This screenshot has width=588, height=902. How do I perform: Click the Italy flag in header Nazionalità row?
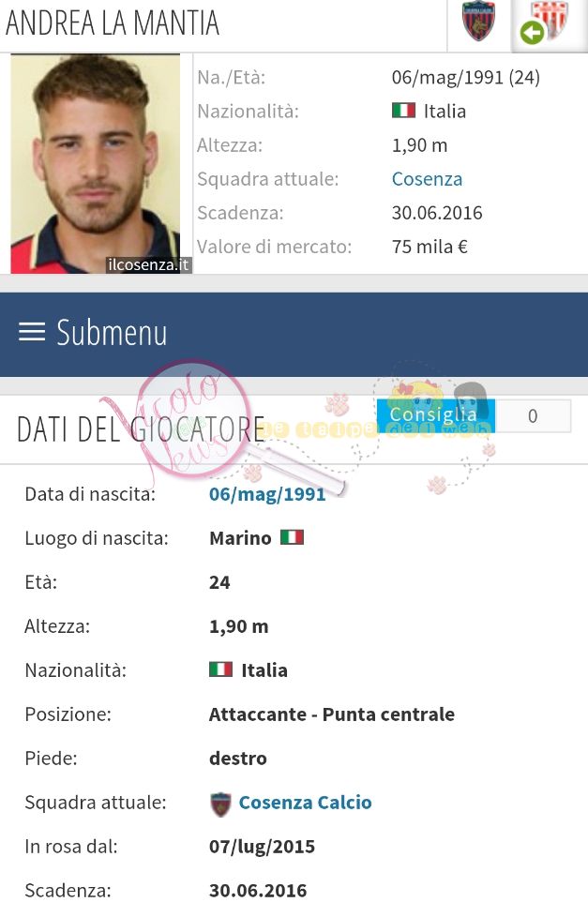(403, 110)
